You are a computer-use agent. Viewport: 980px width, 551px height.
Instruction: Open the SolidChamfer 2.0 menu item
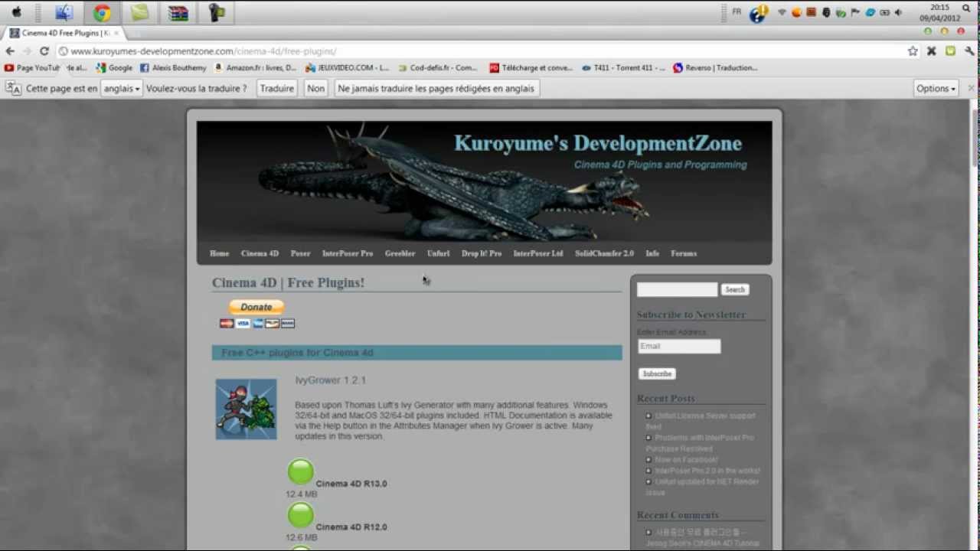coord(604,253)
